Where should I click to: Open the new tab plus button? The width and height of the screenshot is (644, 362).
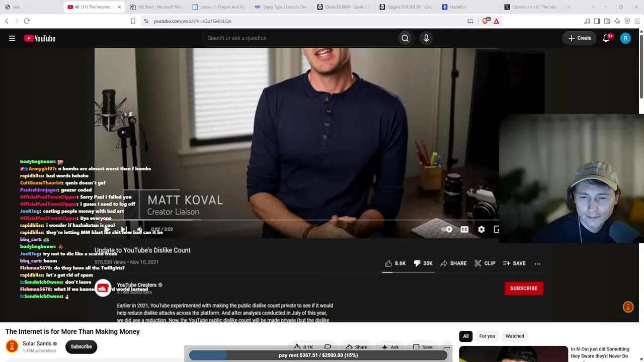(x=568, y=7)
